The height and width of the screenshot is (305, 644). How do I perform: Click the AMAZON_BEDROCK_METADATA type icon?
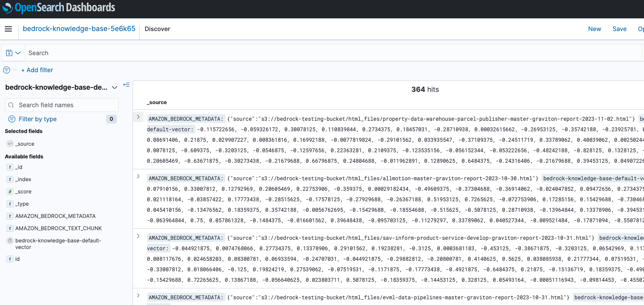(10, 216)
